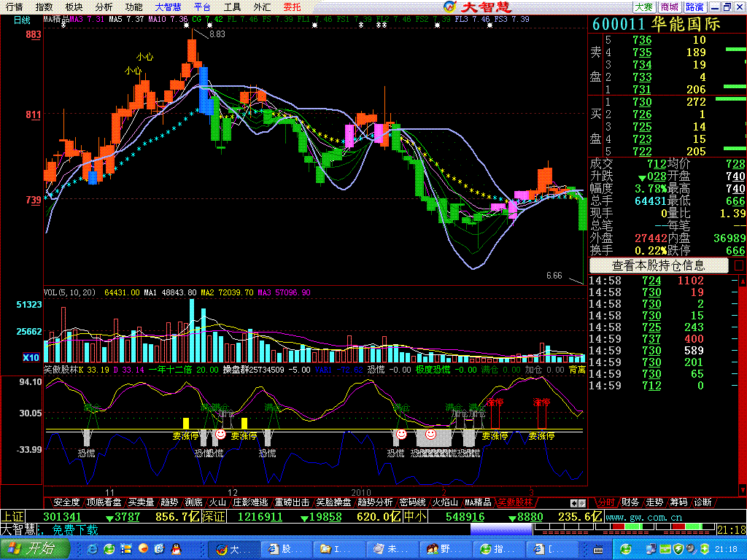Switch to the 笑傲股林 indicator tab
Screen dimensions: 747x560
pos(515,502)
